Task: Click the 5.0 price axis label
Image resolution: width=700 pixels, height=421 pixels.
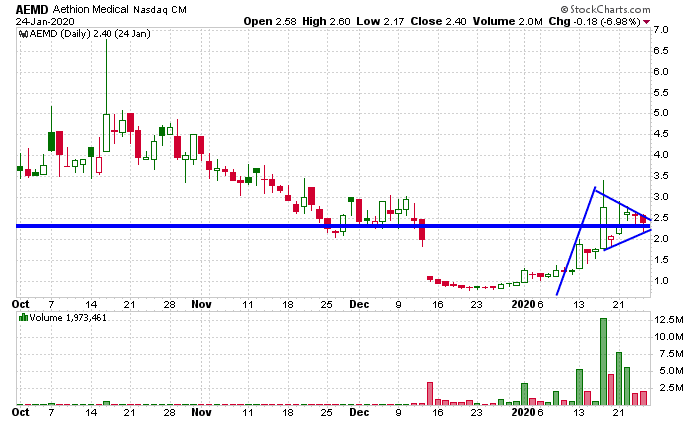Action: (x=661, y=113)
